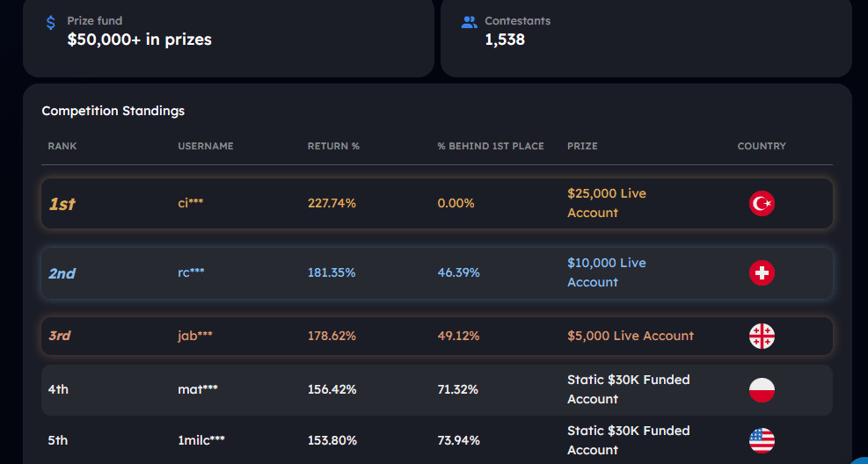Click the 1,538 contestants count
This screenshot has height=464, width=868.
click(x=505, y=40)
